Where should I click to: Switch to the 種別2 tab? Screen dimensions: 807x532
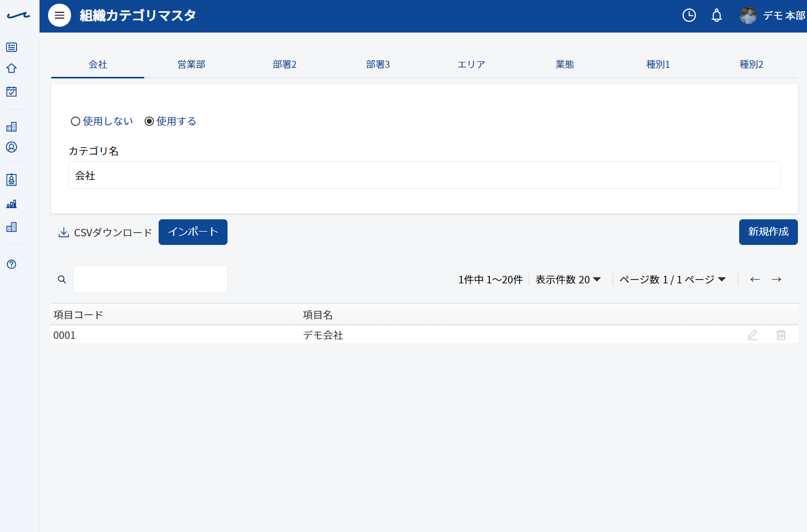tap(751, 64)
